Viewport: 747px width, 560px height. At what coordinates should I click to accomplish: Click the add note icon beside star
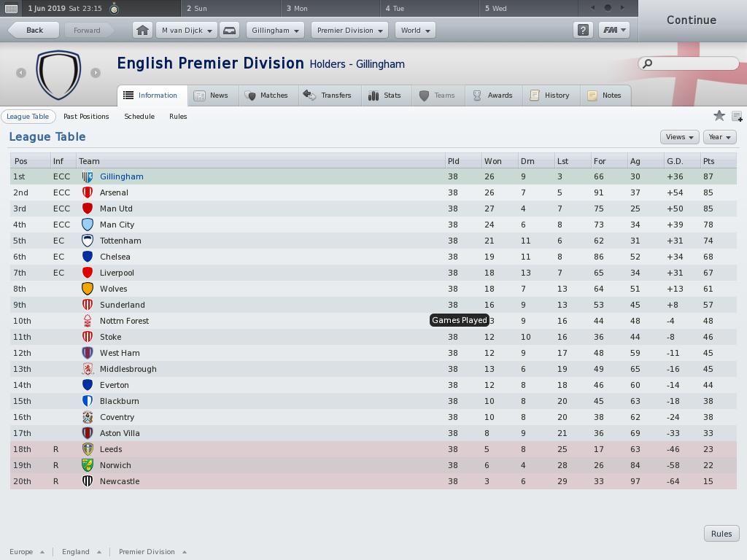click(737, 116)
